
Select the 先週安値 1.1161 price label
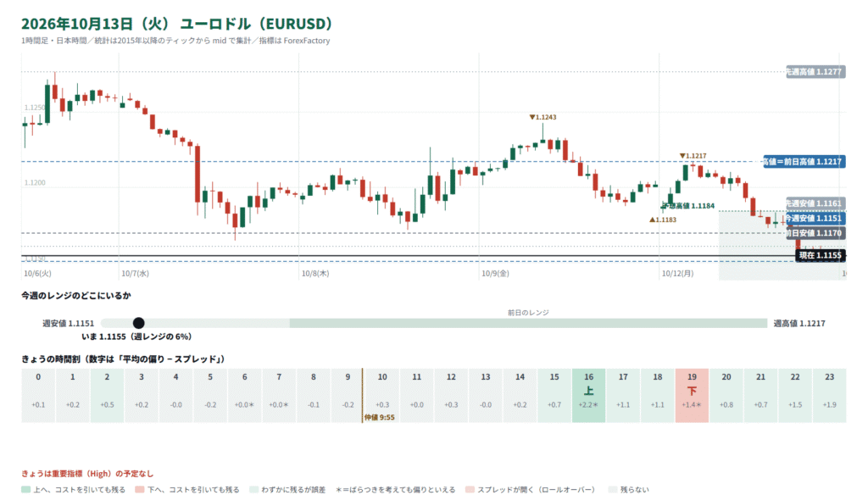click(x=815, y=203)
